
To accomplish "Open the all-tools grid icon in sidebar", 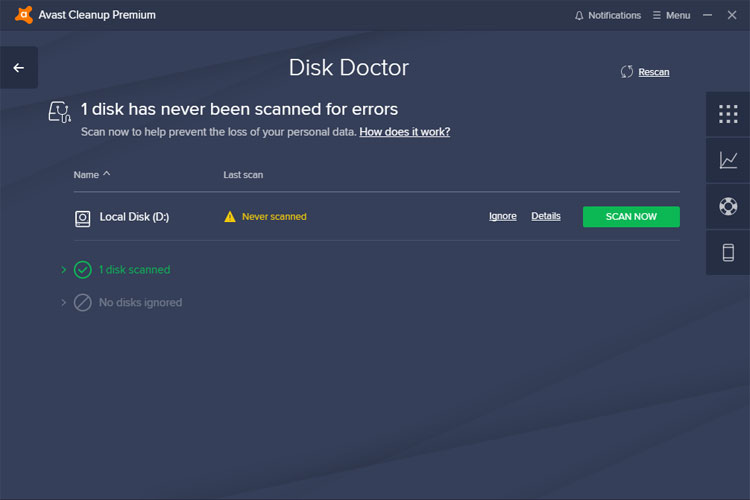I will point(728,114).
